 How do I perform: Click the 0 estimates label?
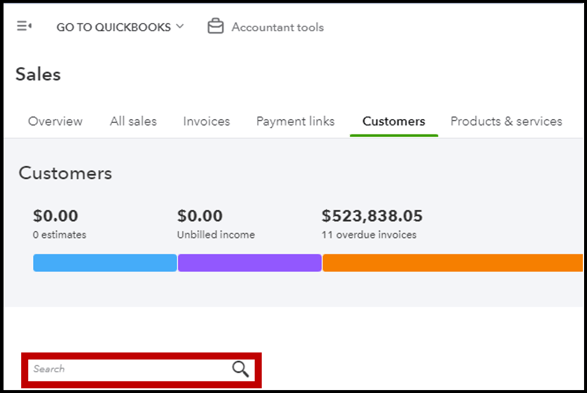pos(60,235)
